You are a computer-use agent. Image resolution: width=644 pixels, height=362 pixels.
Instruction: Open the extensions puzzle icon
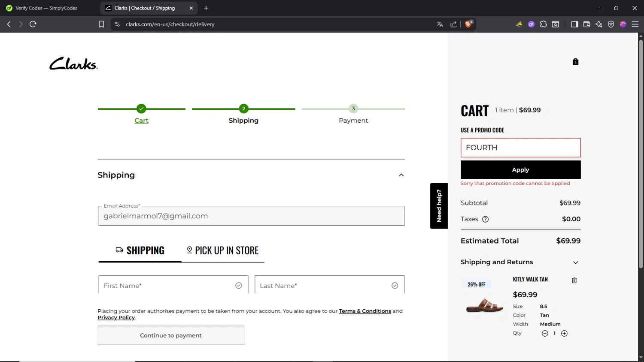click(x=544, y=24)
